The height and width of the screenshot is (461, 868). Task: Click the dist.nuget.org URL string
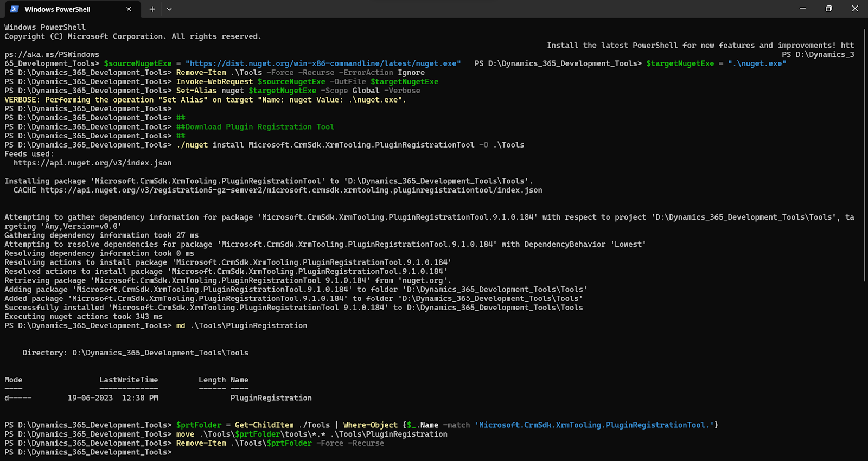323,63
